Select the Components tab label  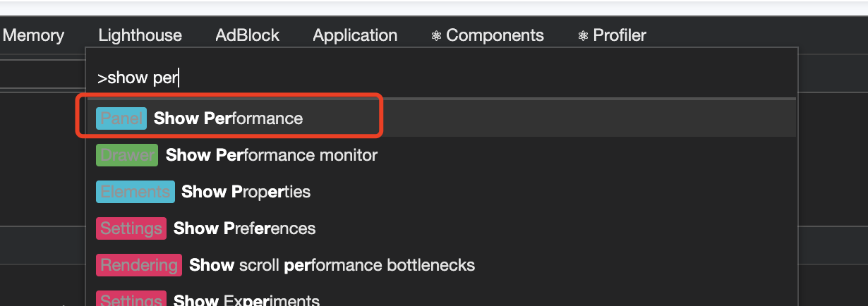tap(495, 35)
